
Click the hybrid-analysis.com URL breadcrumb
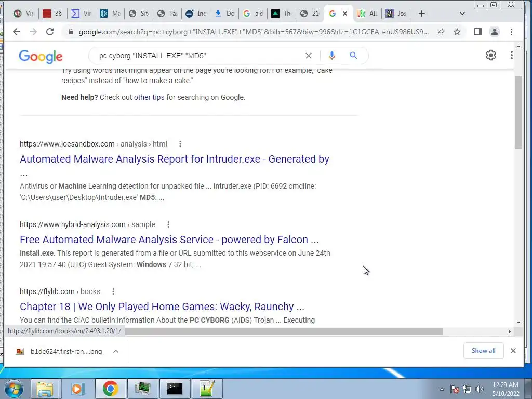tap(87, 224)
